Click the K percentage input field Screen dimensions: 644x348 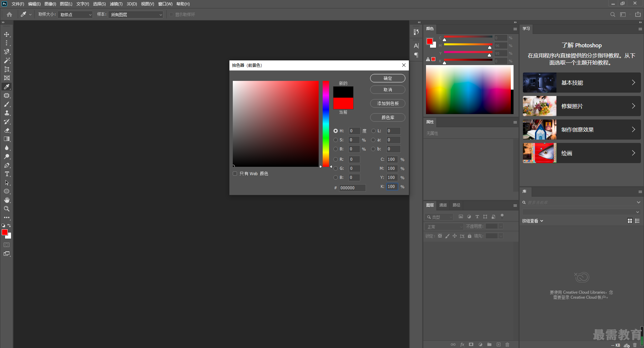tap(392, 187)
